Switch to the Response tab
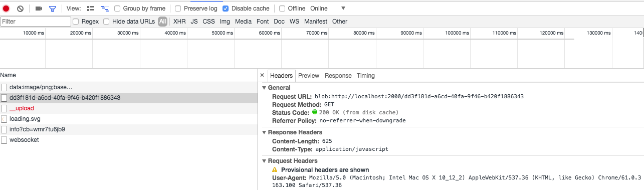 tap(338, 76)
